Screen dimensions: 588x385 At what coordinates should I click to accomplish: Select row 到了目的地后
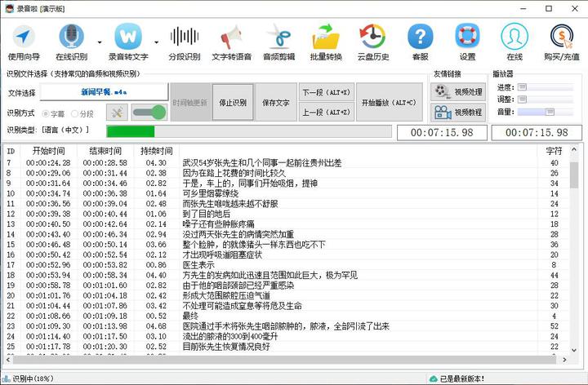pos(287,214)
